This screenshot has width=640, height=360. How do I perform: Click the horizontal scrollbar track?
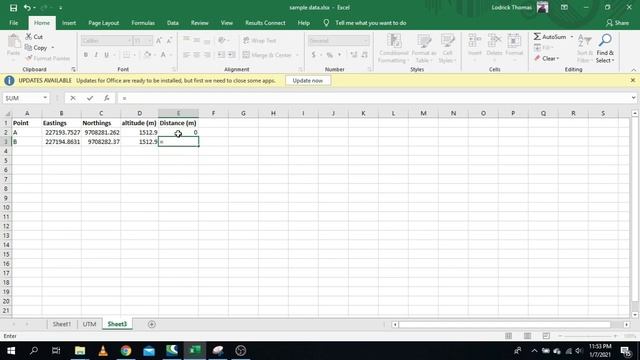pyautogui.click(x=505, y=324)
